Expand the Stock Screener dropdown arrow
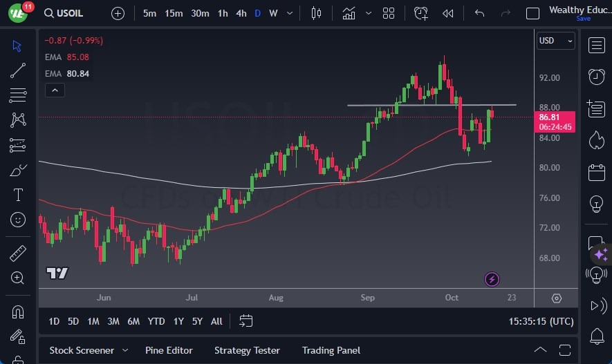Screen dimensions: 612x364 pyautogui.click(x=125, y=350)
